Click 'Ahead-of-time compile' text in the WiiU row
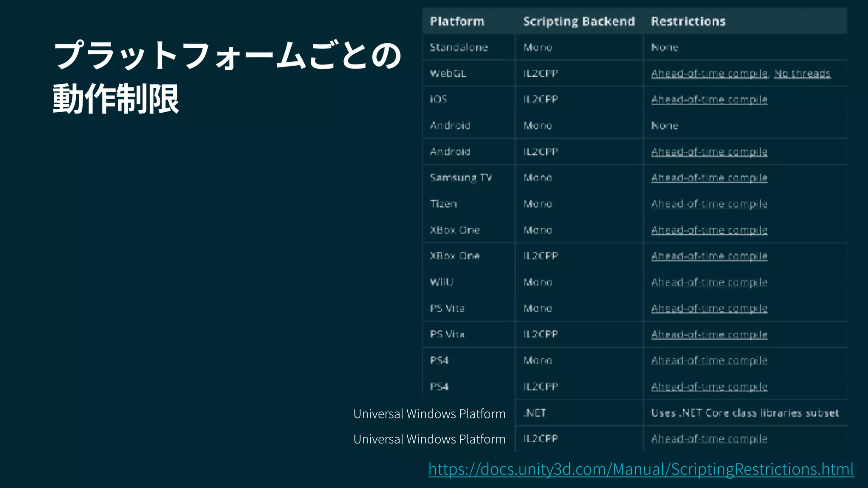The image size is (868, 488). tap(709, 283)
